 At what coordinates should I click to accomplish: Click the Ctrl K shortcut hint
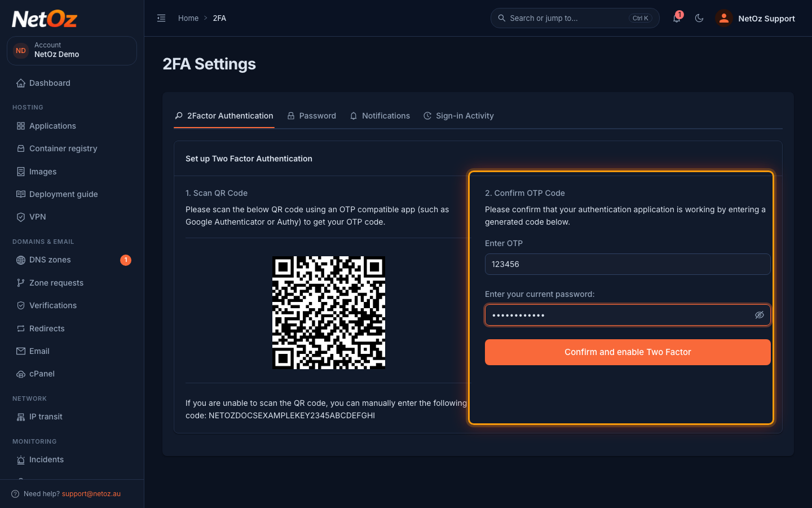tap(641, 18)
